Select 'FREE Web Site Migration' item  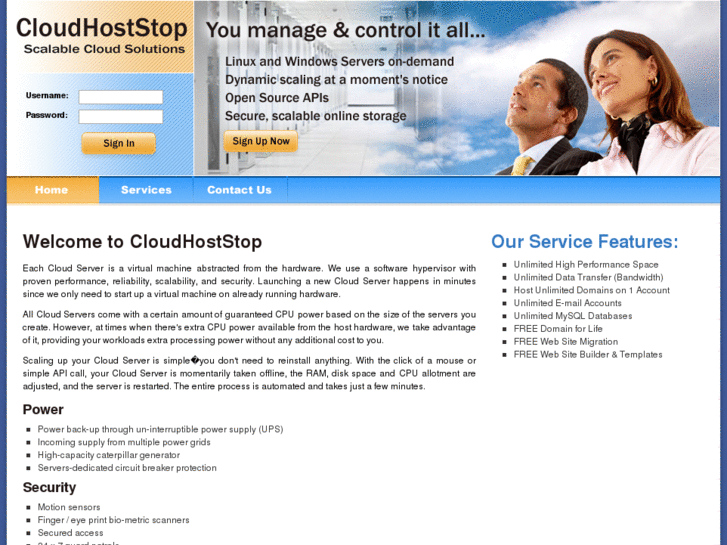(x=566, y=342)
